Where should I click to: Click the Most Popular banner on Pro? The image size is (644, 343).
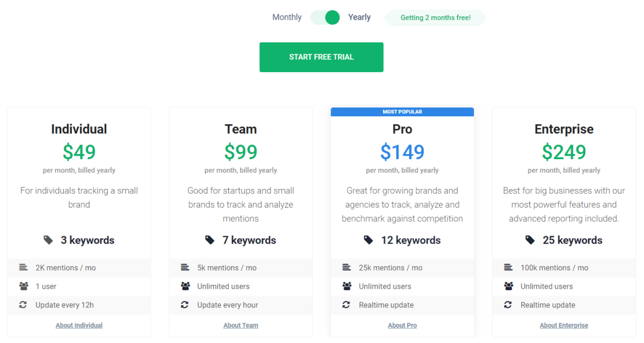[402, 112]
